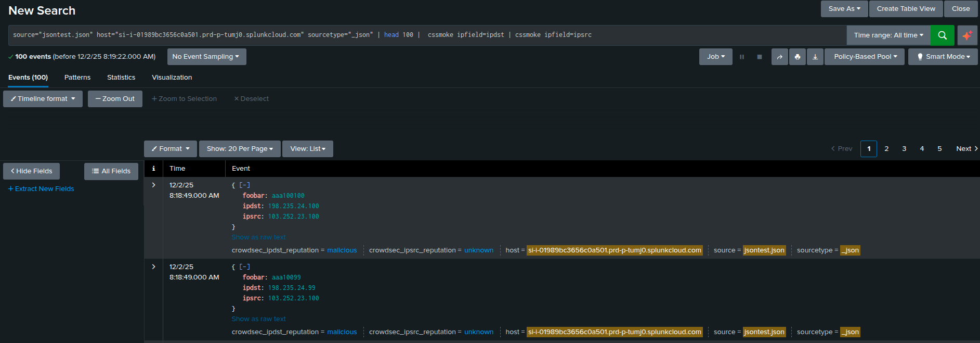Collapse JSON with [-] in second event

(244, 267)
